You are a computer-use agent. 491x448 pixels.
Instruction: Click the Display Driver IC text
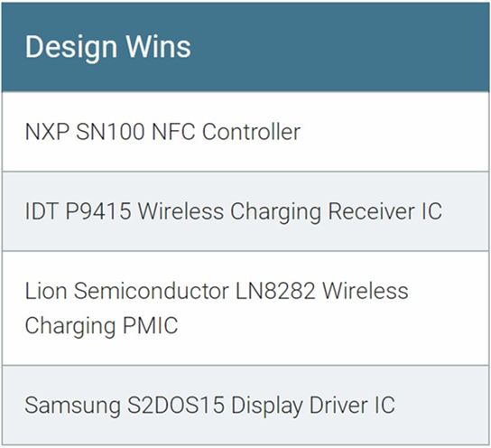pyautogui.click(x=313, y=406)
